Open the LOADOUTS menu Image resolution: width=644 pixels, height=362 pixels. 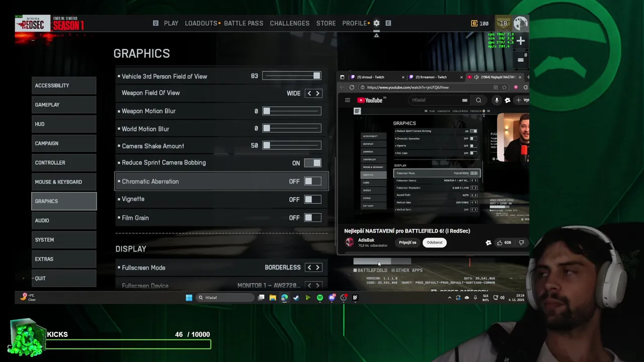coord(201,23)
